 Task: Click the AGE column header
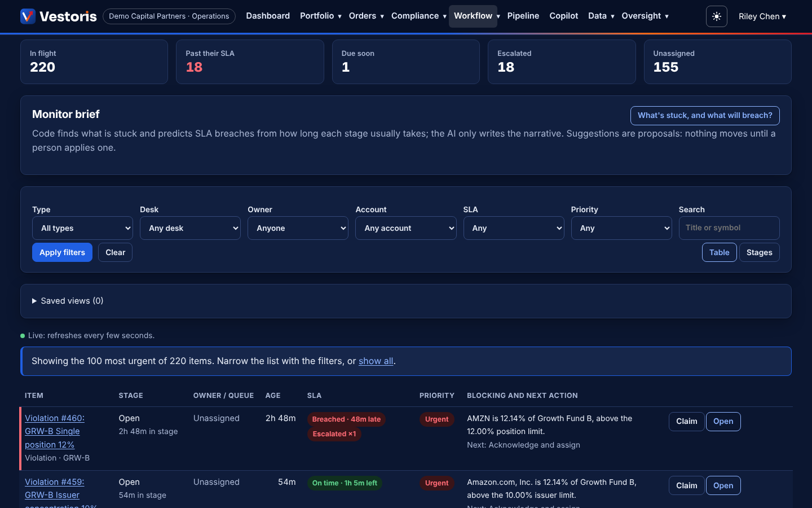[x=273, y=396]
